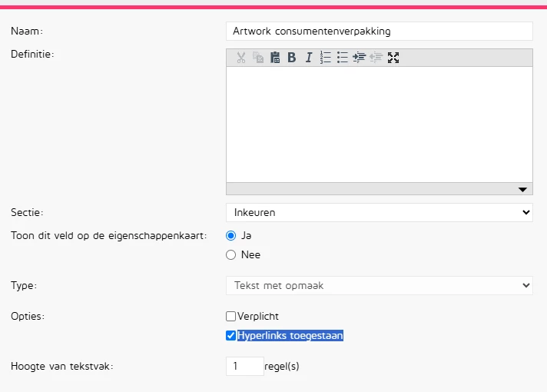Click the editor bottom resize arrow
Screen dimensions: 547x392
click(x=522, y=190)
